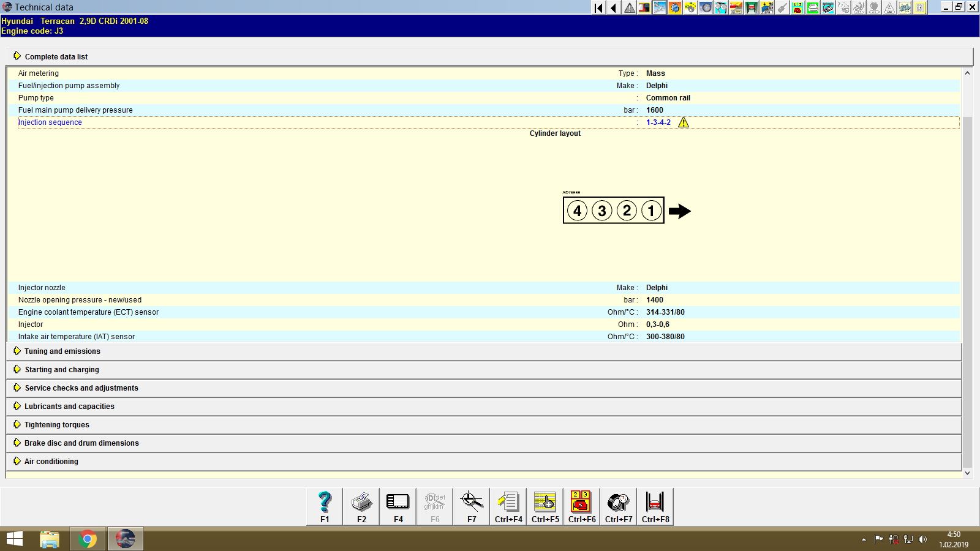Open the Injection sequence link
Screen dimensions: 980x551
click(50, 122)
